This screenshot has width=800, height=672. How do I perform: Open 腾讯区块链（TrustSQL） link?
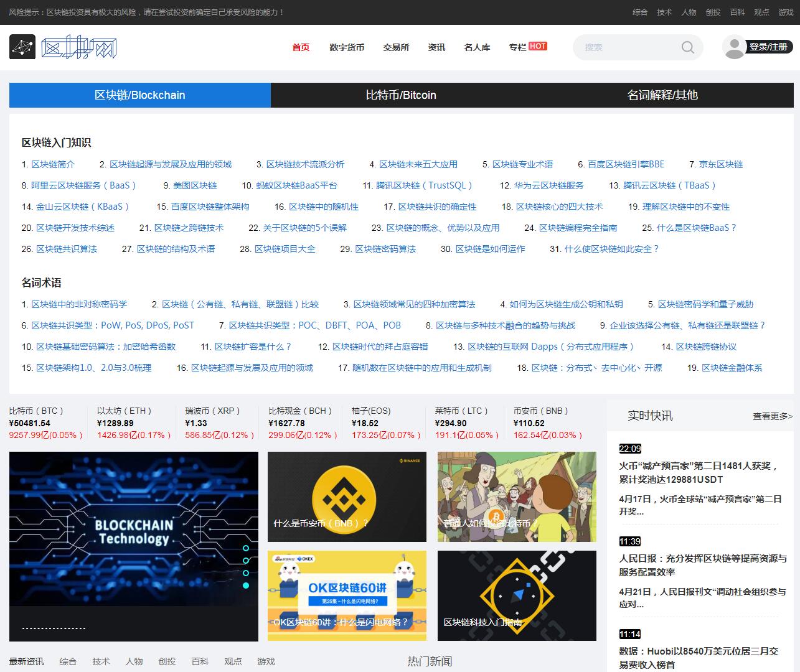point(425,185)
